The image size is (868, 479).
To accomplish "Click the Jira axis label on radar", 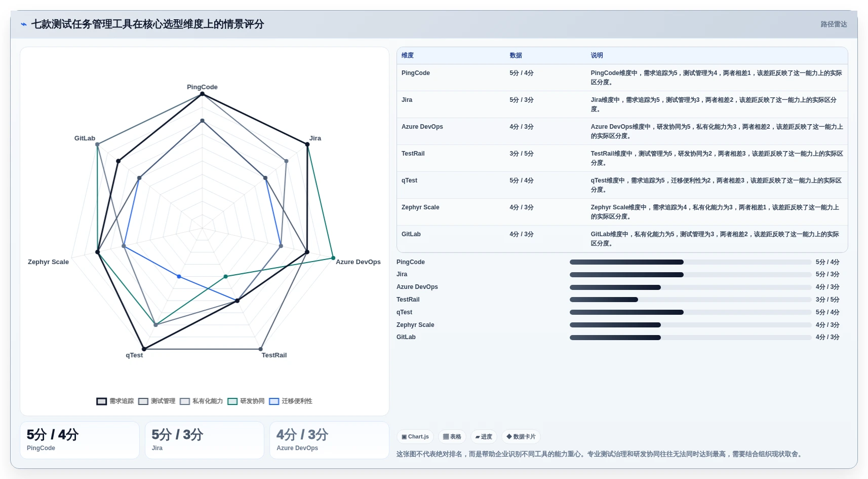I will (x=315, y=138).
